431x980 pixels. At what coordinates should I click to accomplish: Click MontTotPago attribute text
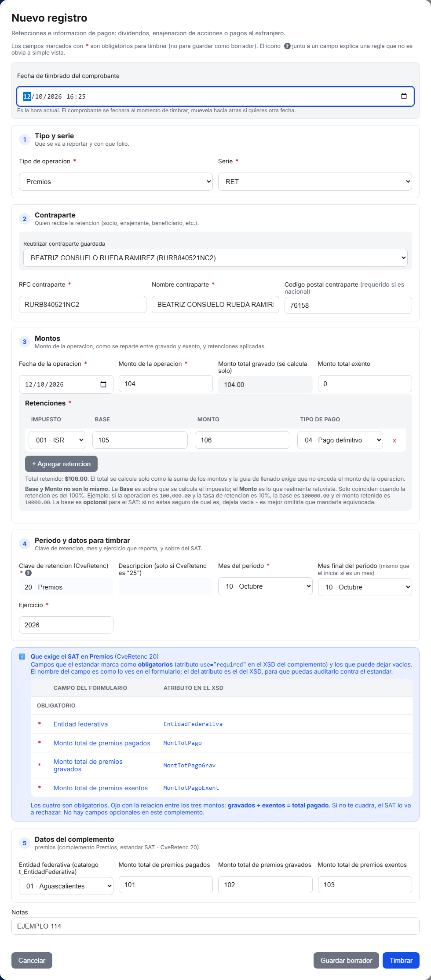pos(183,743)
